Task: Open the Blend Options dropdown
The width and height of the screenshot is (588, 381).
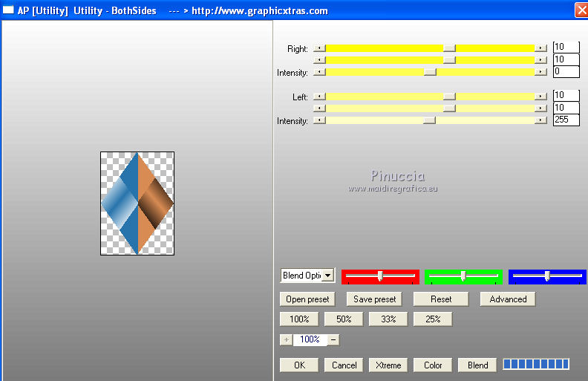Action: coord(328,276)
